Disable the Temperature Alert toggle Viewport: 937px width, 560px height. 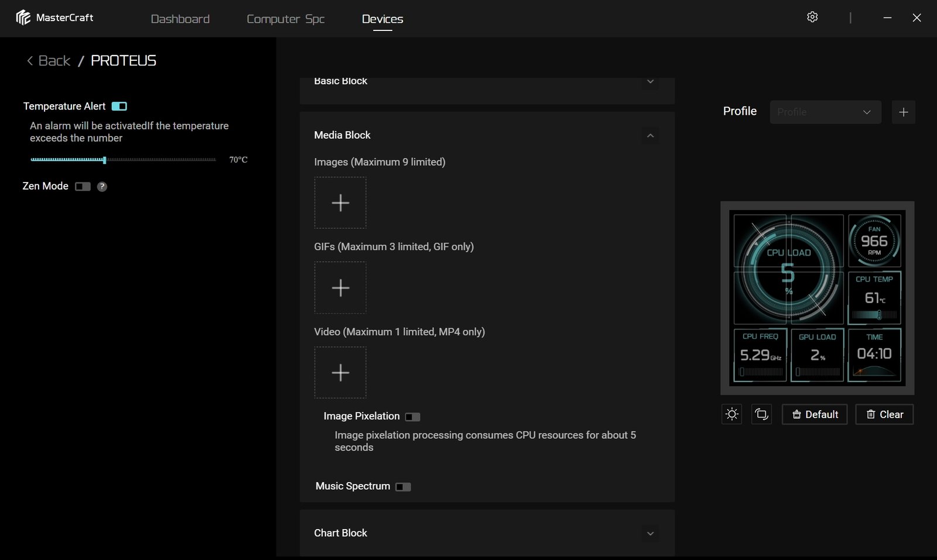(x=119, y=106)
